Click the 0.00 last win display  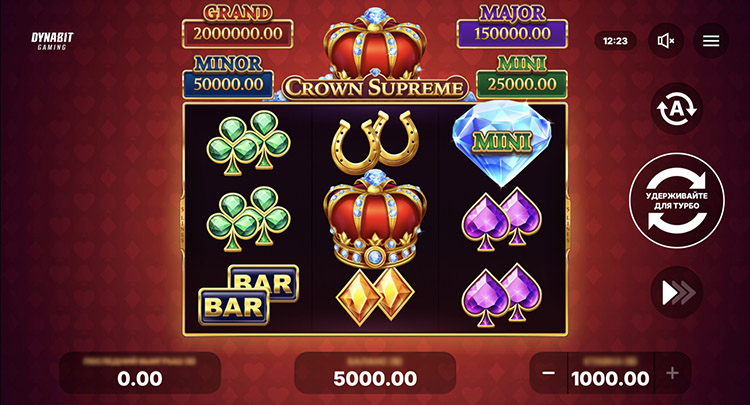tap(140, 373)
